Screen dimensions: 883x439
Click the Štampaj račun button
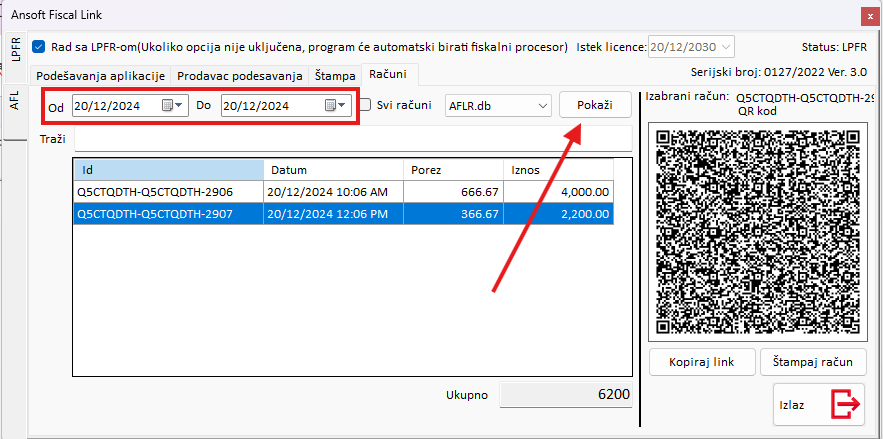tap(814, 362)
